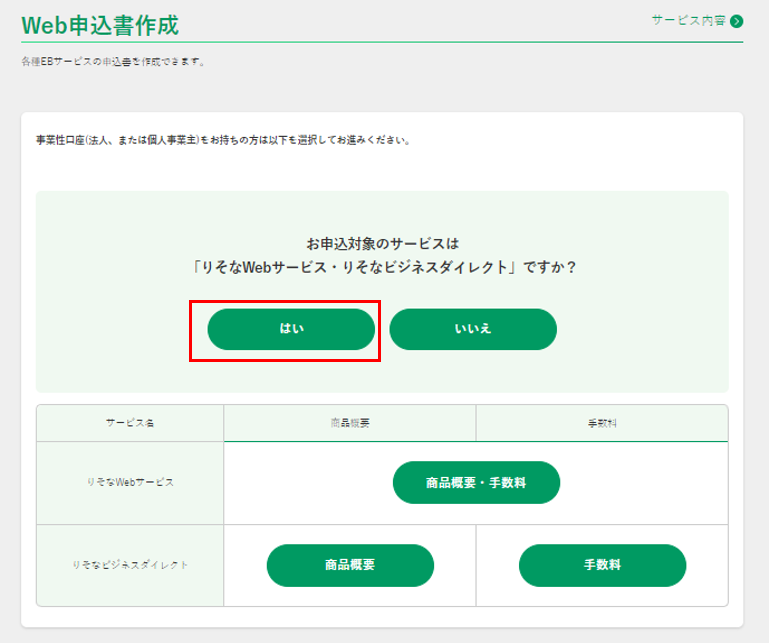The width and height of the screenshot is (769, 643).
Task: Click the 各種EBサービスの申込書 description text
Action: click(x=113, y=62)
